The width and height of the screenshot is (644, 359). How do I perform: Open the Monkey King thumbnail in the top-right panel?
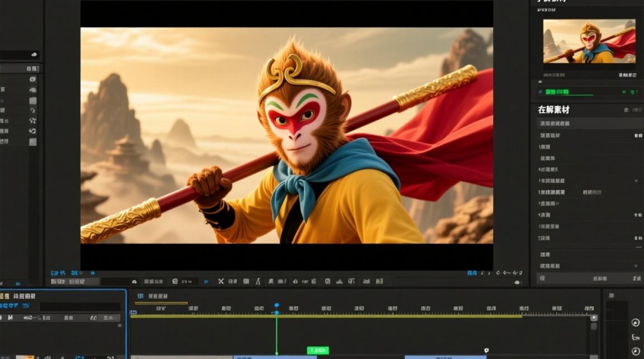589,41
